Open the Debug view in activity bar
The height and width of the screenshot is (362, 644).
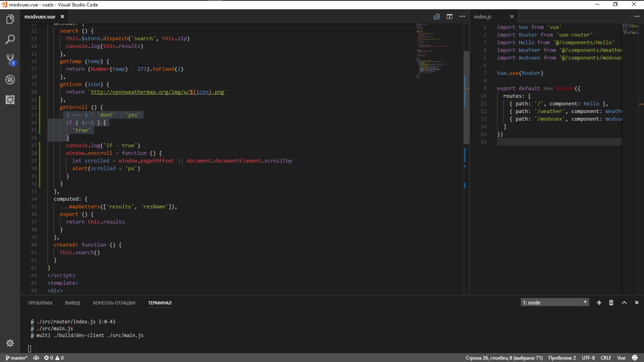10,79
